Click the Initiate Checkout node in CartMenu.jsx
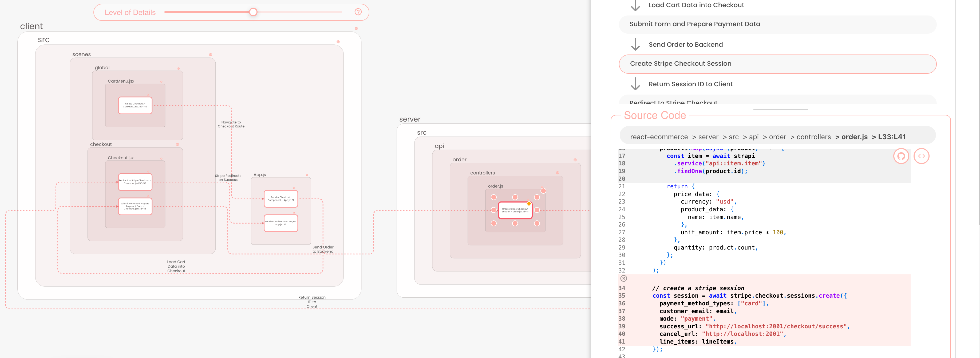 (135, 105)
